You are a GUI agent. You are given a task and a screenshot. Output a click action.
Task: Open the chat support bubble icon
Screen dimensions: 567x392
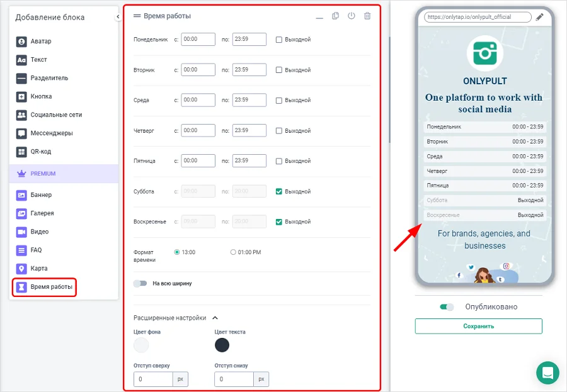547,372
